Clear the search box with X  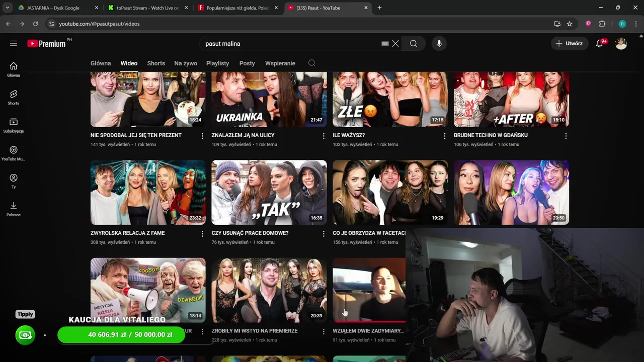coord(395,44)
